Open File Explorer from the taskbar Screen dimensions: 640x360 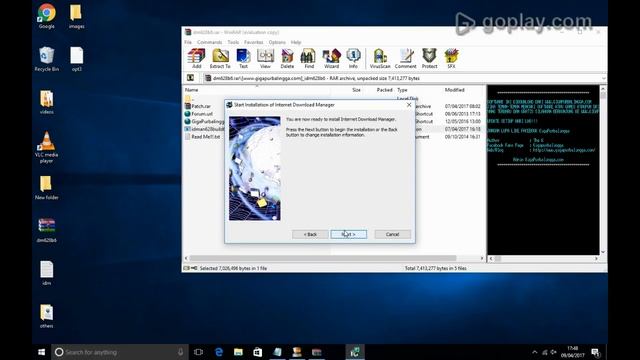coord(238,352)
